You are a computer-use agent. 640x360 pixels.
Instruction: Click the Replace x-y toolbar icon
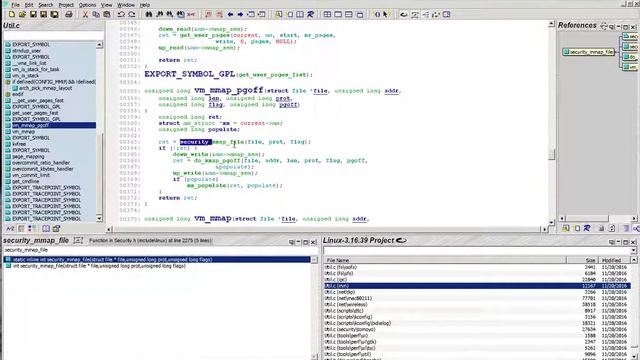(191, 14)
